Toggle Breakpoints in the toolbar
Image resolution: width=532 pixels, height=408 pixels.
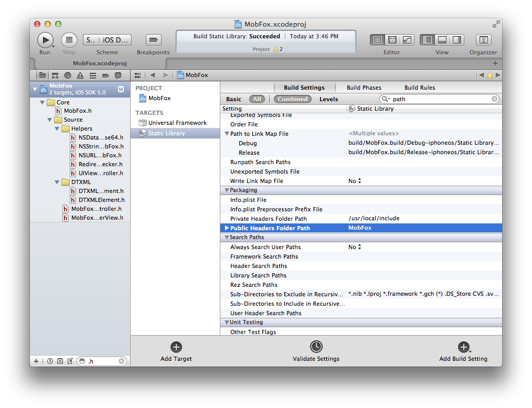(153, 40)
